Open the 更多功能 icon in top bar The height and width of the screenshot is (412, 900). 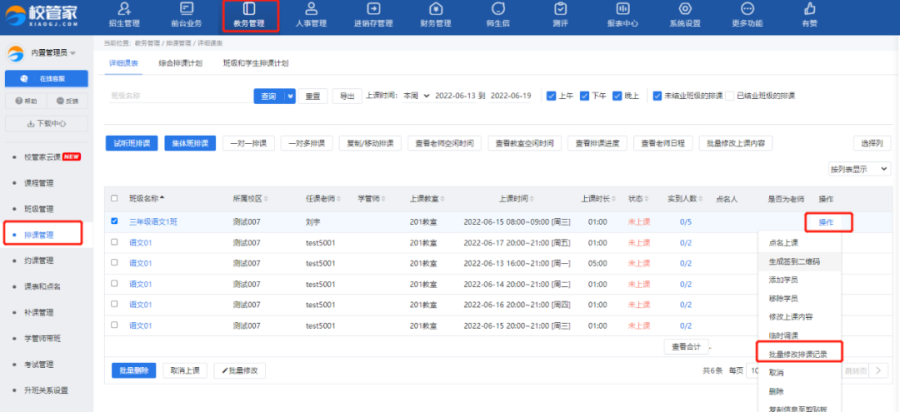[748, 9]
